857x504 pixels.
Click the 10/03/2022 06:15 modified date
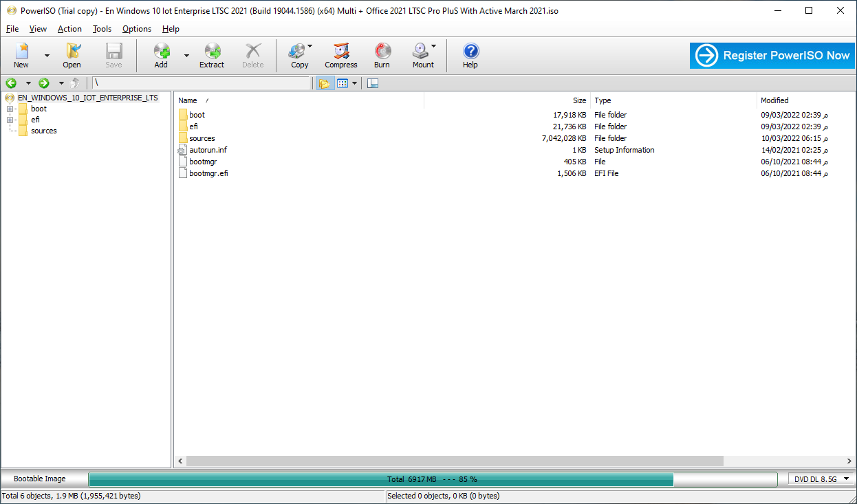coord(794,138)
